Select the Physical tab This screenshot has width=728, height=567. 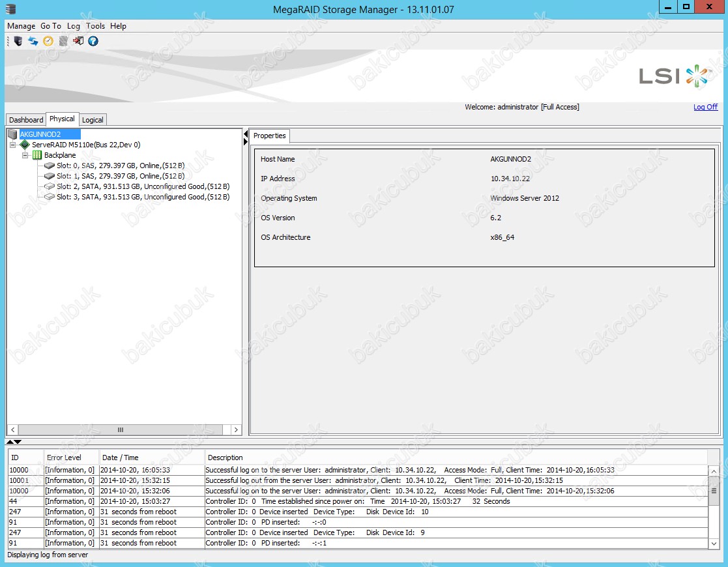click(62, 119)
